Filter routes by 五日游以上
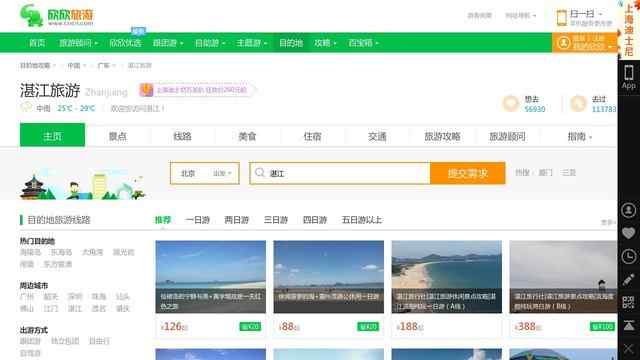The height and width of the screenshot is (360, 640). (x=362, y=220)
